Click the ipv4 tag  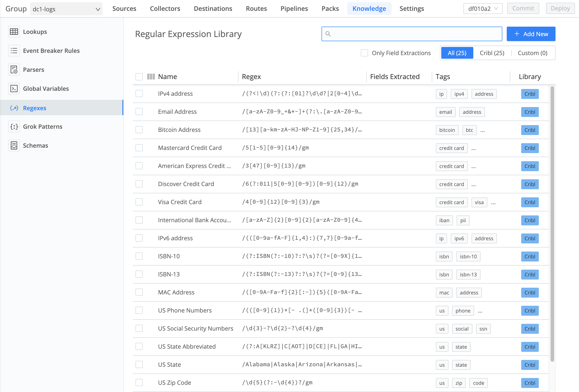click(x=459, y=94)
